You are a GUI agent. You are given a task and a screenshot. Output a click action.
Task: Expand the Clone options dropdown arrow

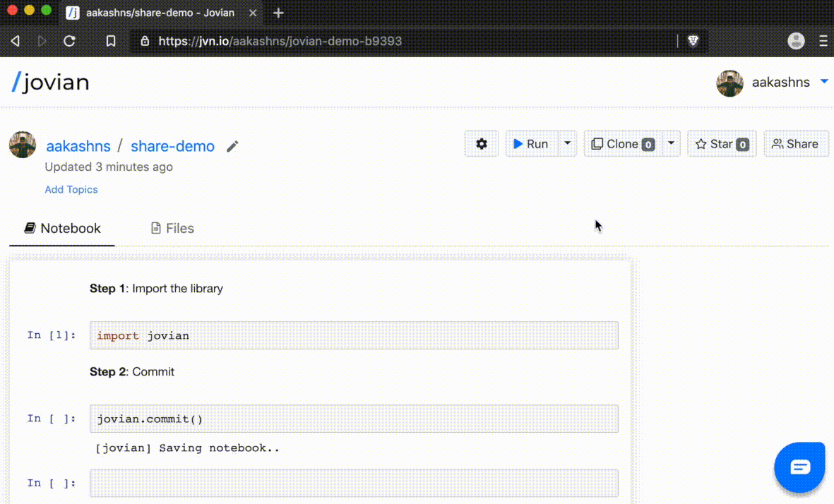pyautogui.click(x=672, y=143)
